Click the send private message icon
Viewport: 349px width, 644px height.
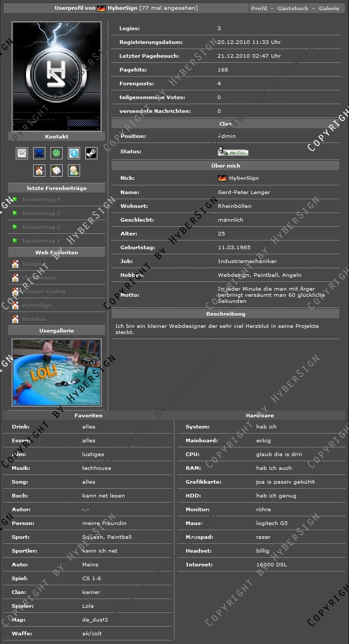[x=57, y=171]
